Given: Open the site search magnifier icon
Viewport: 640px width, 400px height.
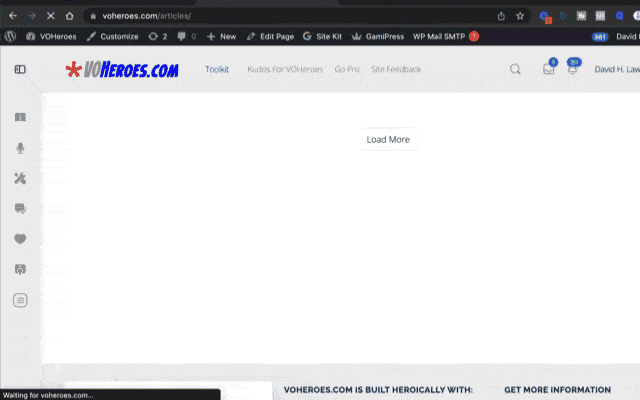Looking at the screenshot, I should tap(515, 70).
